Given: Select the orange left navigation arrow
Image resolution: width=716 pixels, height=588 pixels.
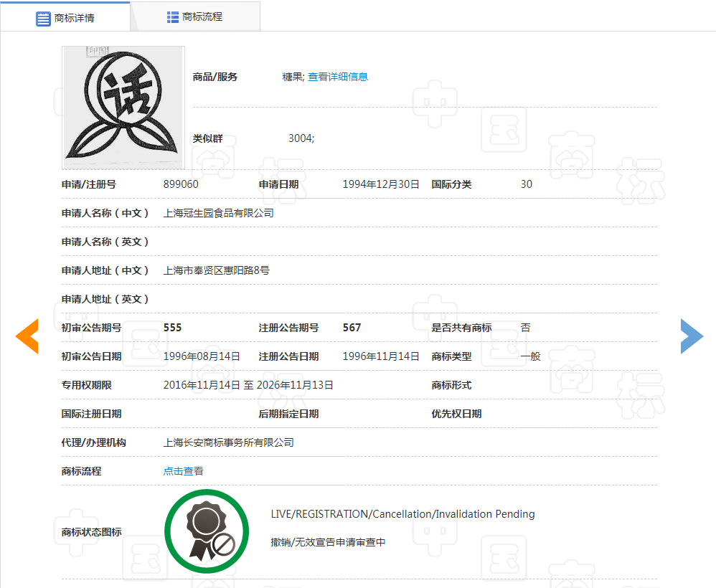Looking at the screenshot, I should (x=27, y=336).
